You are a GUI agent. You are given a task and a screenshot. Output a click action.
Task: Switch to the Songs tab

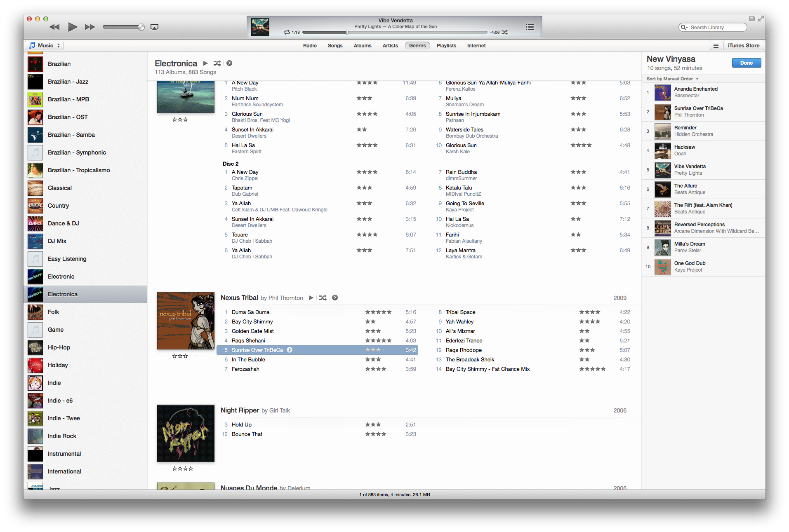(x=335, y=46)
